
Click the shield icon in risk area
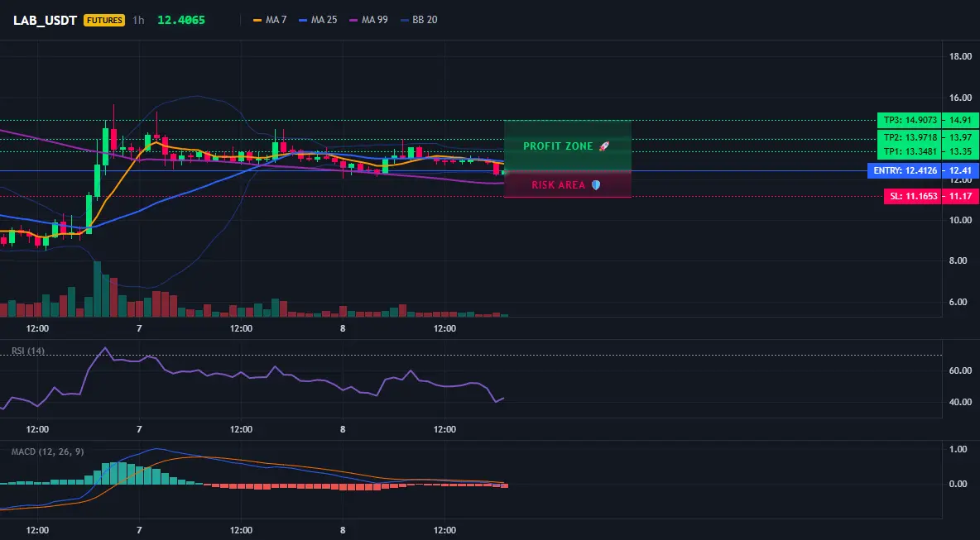[x=596, y=184]
